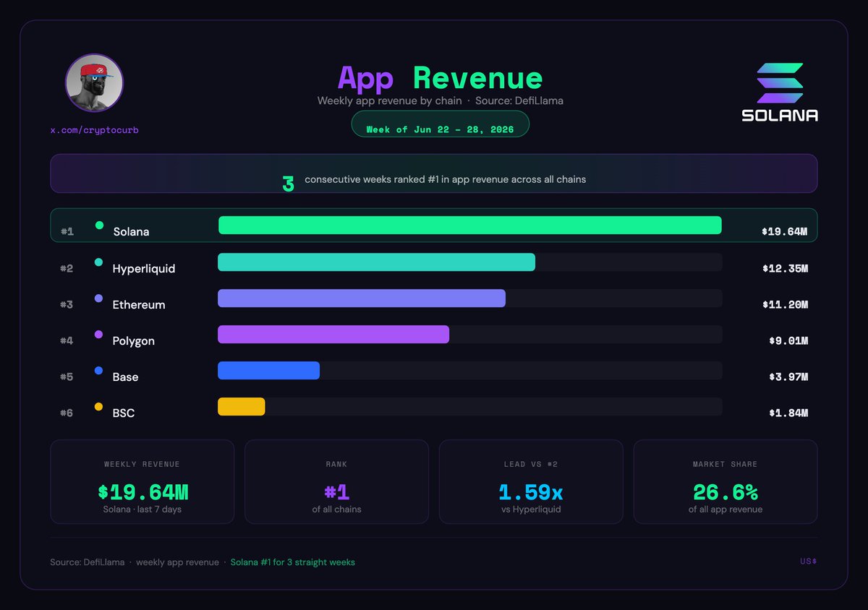Select the Polygon chain label
Screen dimensions: 868x610
pyautogui.click(x=134, y=340)
